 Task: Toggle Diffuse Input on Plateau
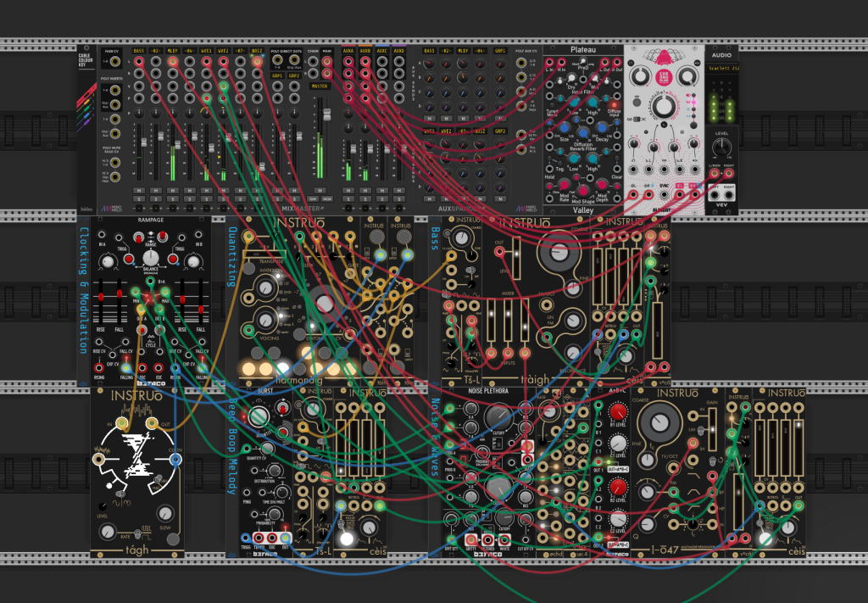[x=614, y=104]
